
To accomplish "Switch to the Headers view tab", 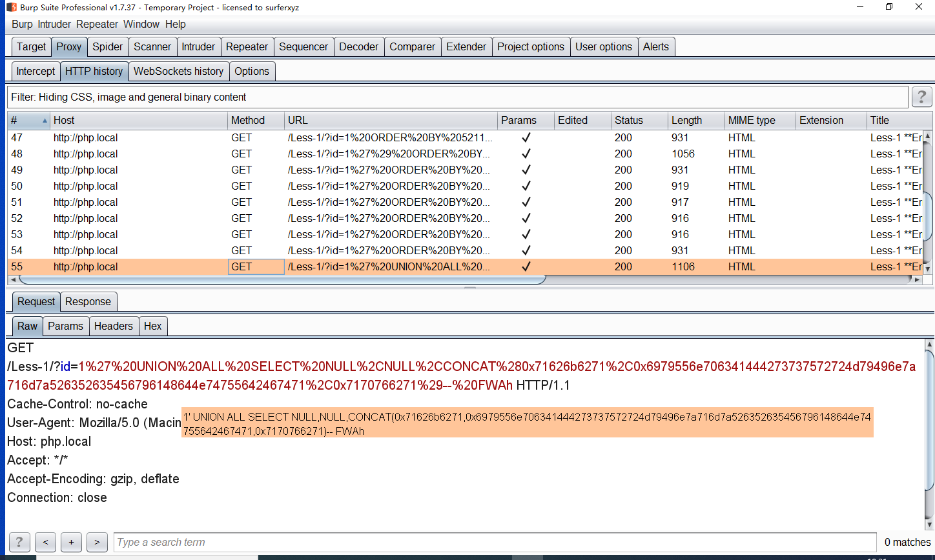I will (114, 326).
